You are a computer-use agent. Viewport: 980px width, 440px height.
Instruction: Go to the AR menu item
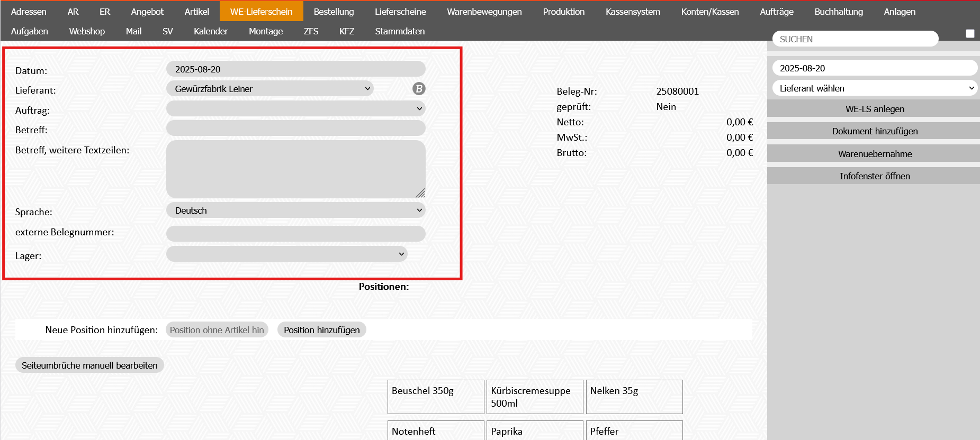(73, 12)
